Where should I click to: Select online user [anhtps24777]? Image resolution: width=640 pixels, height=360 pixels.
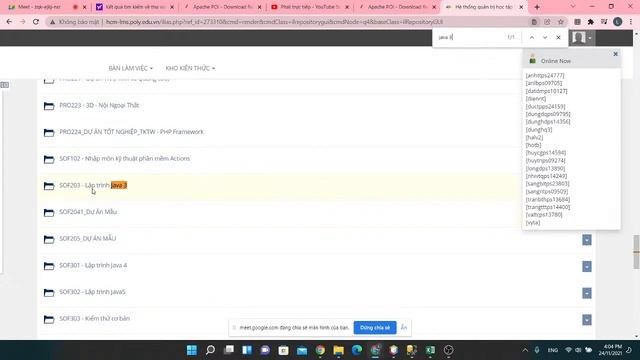(545, 76)
